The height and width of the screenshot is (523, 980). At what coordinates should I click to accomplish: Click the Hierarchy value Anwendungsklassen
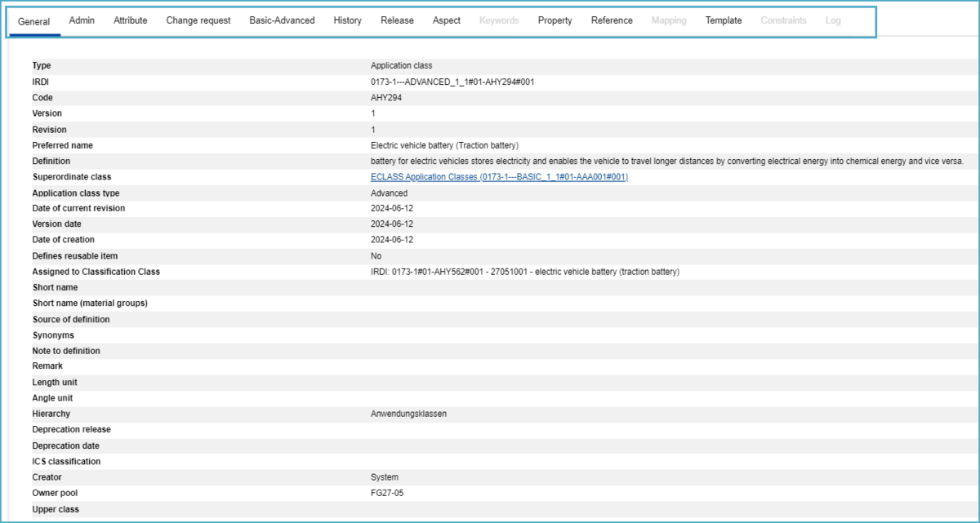click(408, 414)
